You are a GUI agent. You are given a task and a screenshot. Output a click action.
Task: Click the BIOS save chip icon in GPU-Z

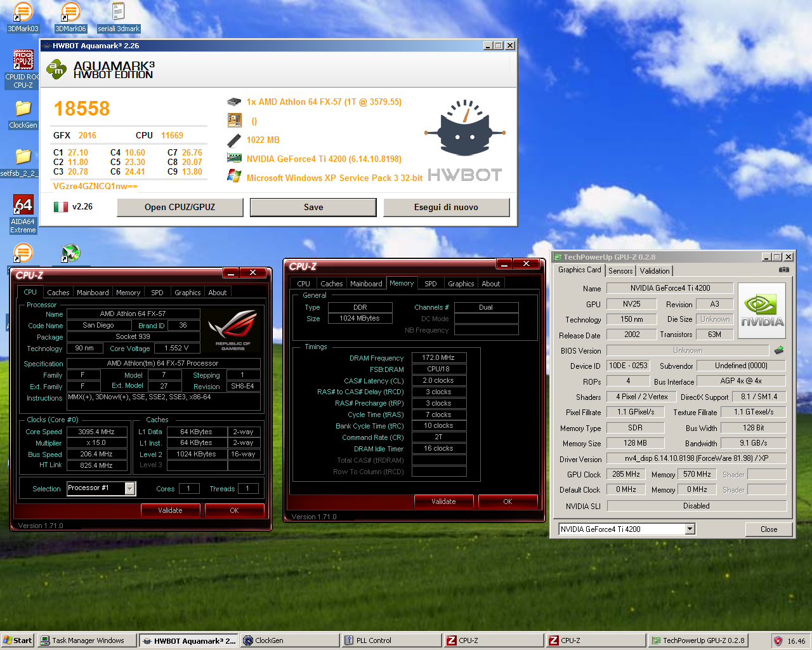pyautogui.click(x=779, y=350)
